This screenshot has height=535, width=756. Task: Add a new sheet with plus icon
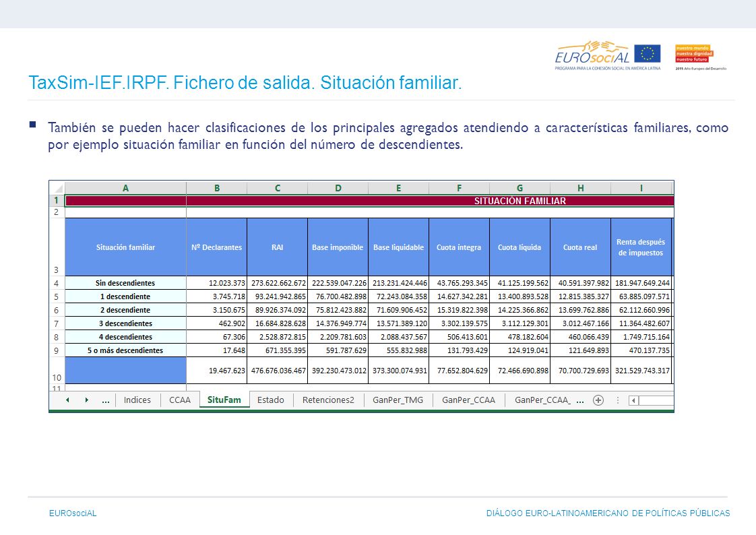click(x=598, y=400)
